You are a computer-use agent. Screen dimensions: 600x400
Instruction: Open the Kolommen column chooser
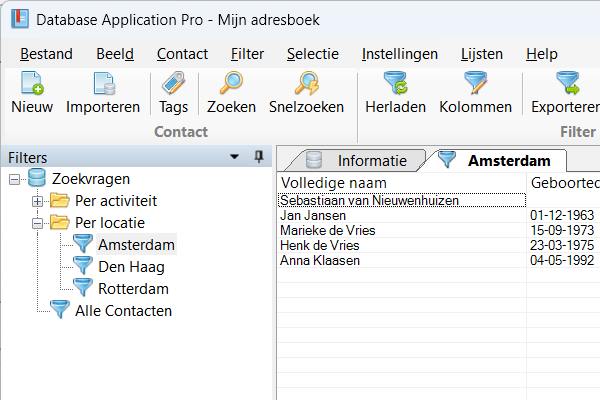coord(476,84)
